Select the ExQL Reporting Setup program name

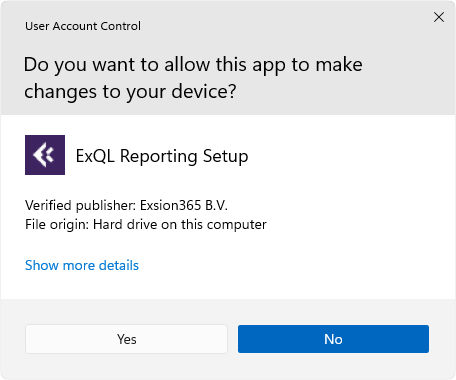(162, 156)
